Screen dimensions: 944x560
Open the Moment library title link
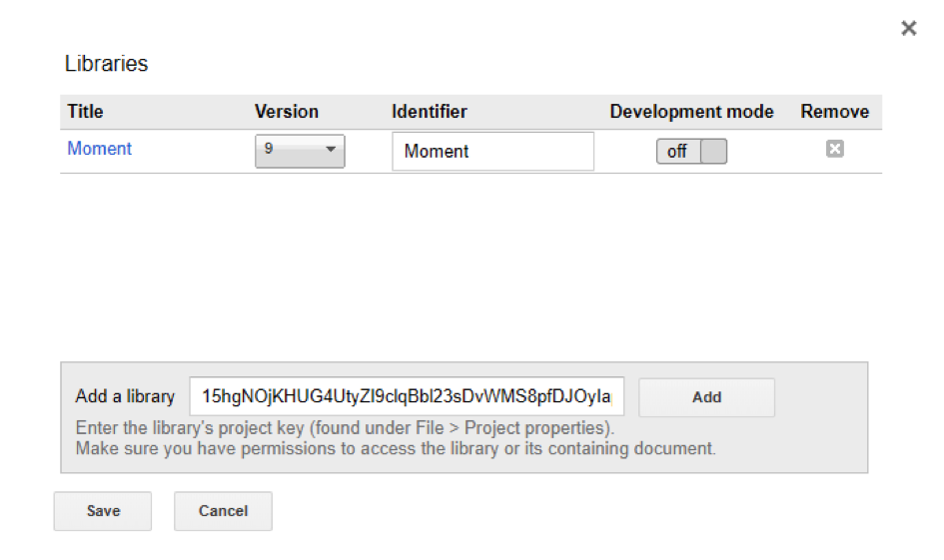[x=99, y=148]
